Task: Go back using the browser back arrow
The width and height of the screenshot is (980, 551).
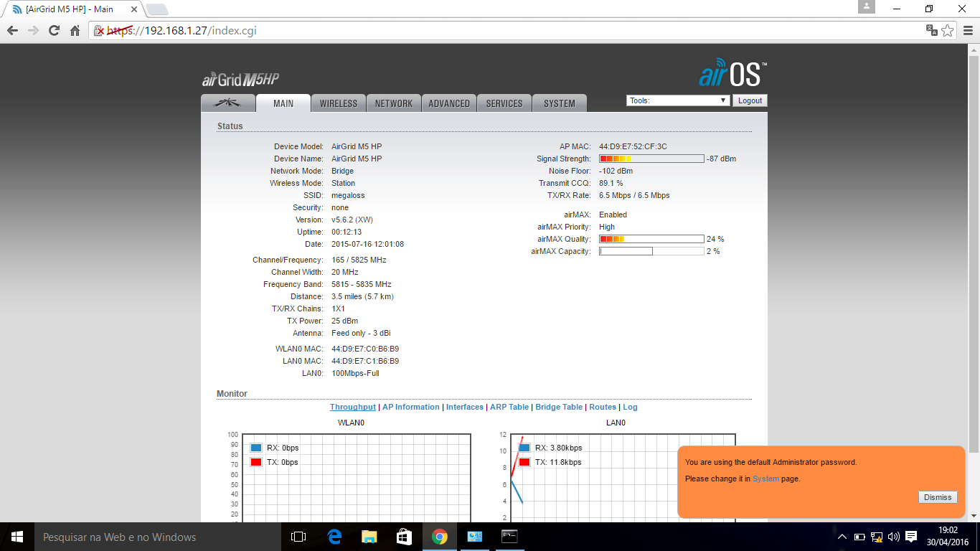Action: click(x=12, y=31)
